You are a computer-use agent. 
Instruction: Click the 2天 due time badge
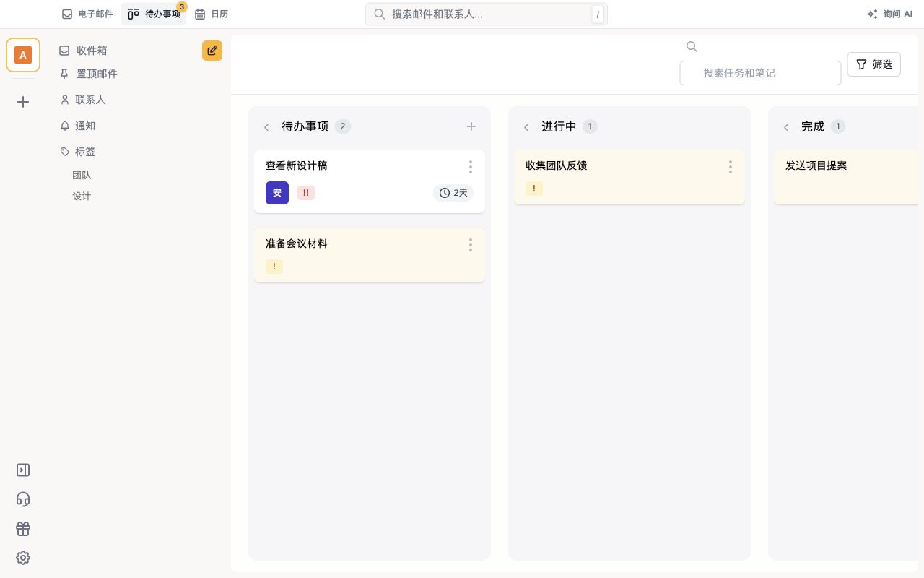point(453,193)
